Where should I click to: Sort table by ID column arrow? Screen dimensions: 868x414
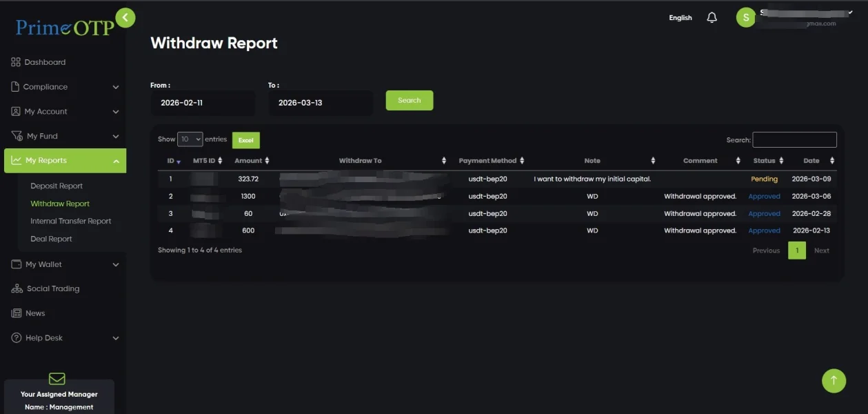click(x=179, y=161)
